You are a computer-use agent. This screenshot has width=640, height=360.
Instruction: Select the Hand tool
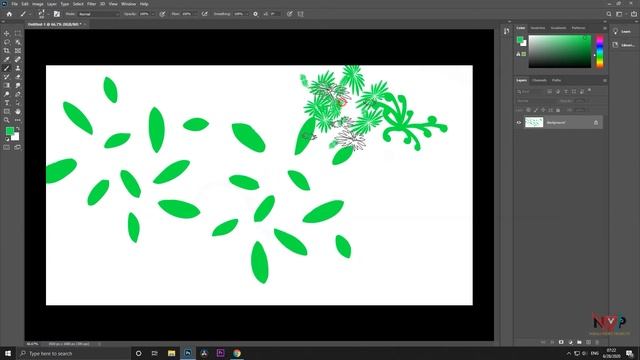[18, 111]
